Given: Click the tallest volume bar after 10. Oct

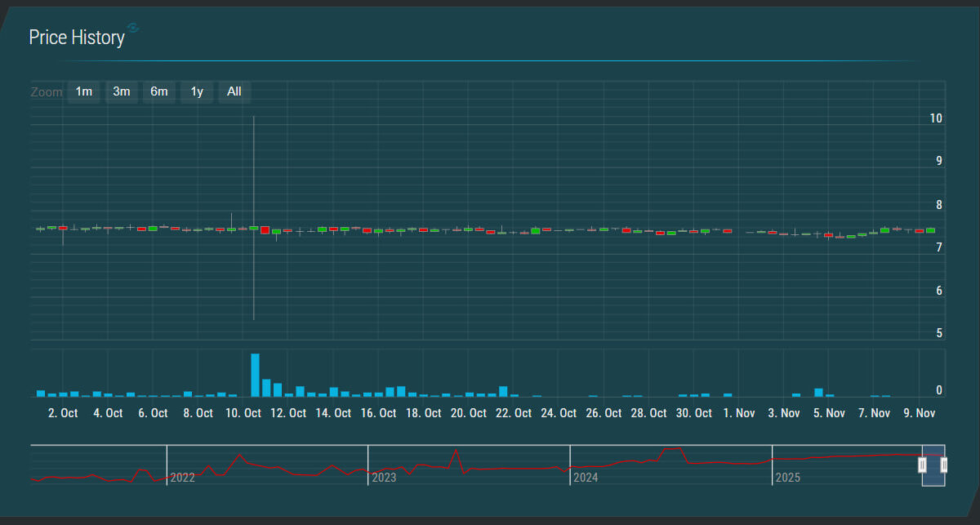Looking at the screenshot, I should point(255,376).
